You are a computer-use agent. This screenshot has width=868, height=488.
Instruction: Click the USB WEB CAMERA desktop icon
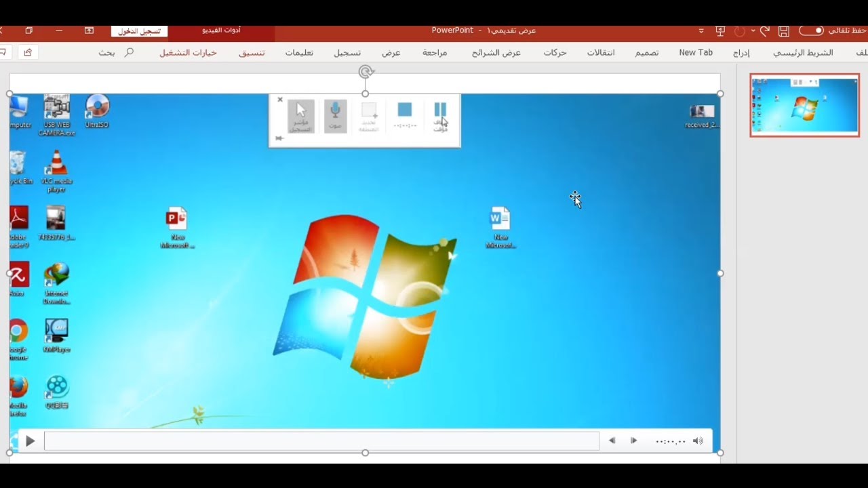pyautogui.click(x=57, y=115)
